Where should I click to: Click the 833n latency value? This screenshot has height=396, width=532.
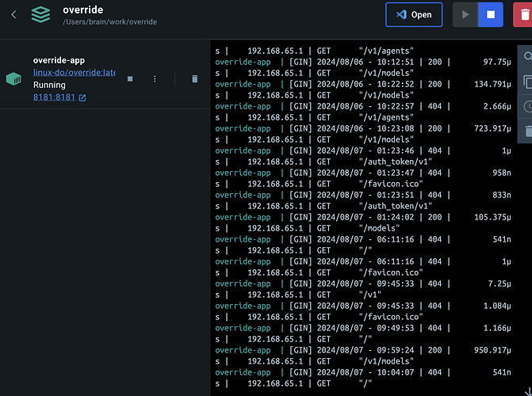coord(502,195)
